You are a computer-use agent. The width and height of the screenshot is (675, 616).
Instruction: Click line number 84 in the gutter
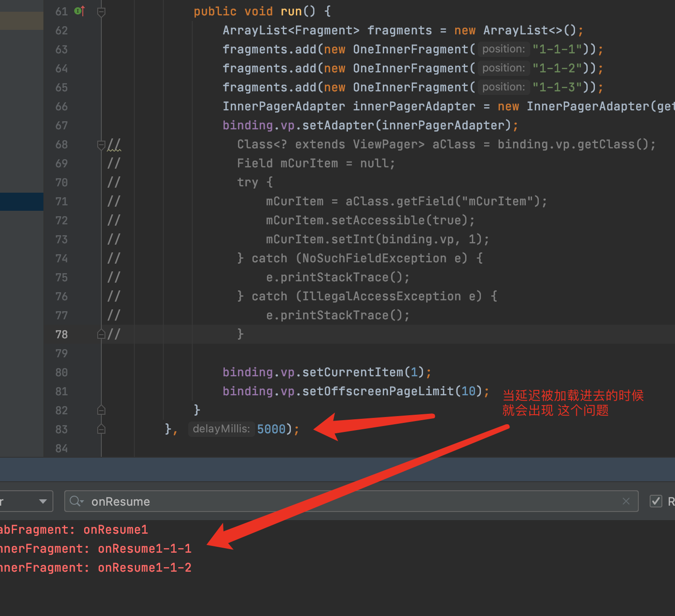[62, 448]
